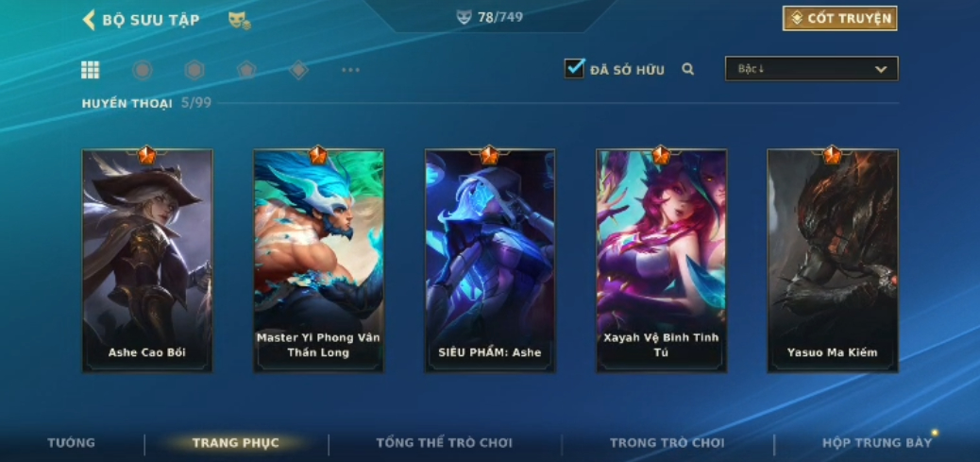Screen dimensions: 980x462
Task: Filter by the hexagon rarity icon
Action: [x=194, y=70]
